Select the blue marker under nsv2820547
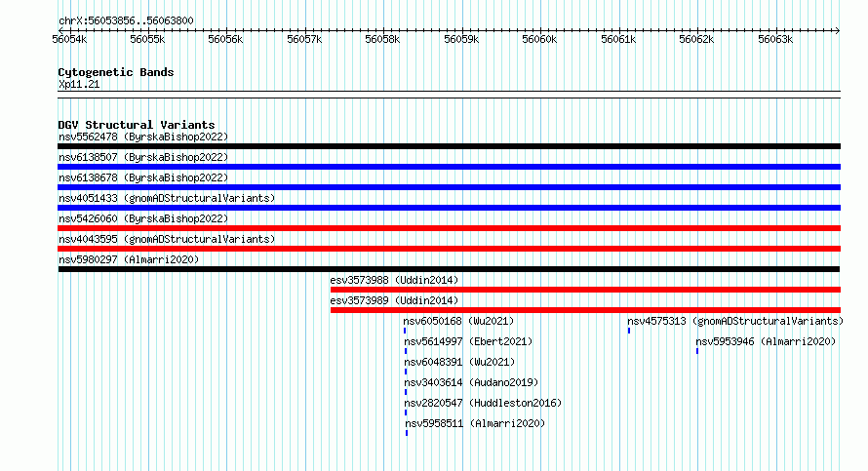868x471 pixels. point(406,412)
